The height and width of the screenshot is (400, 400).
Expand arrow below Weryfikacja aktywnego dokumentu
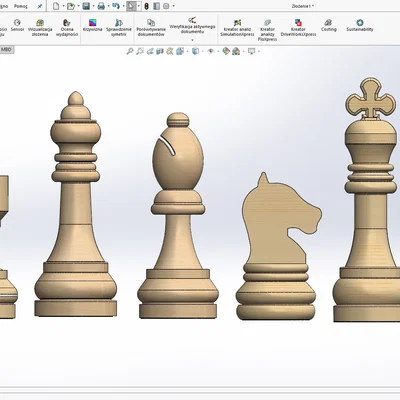[192, 40]
